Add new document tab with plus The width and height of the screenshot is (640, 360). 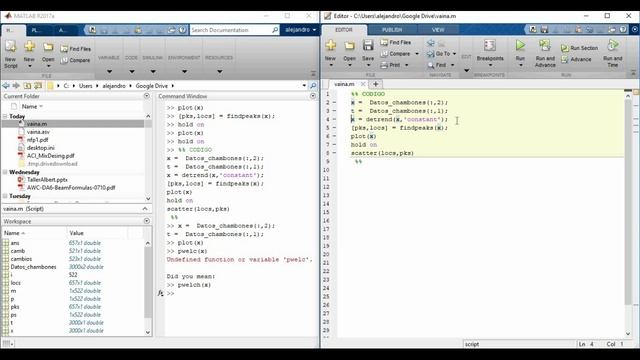click(376, 84)
